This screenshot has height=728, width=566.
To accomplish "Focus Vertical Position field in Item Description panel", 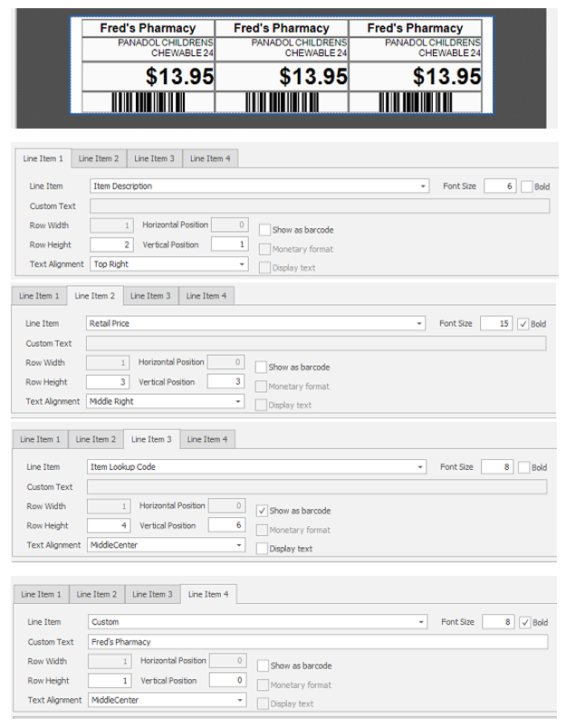I will tap(229, 244).
